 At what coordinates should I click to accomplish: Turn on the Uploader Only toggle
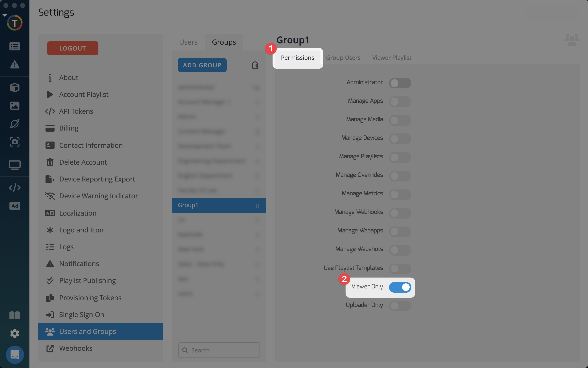400,306
